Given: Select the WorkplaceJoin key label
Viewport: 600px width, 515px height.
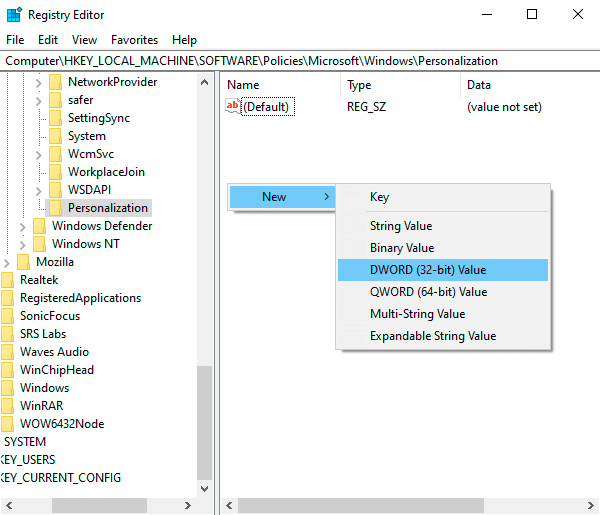Looking at the screenshot, I should tap(106, 172).
